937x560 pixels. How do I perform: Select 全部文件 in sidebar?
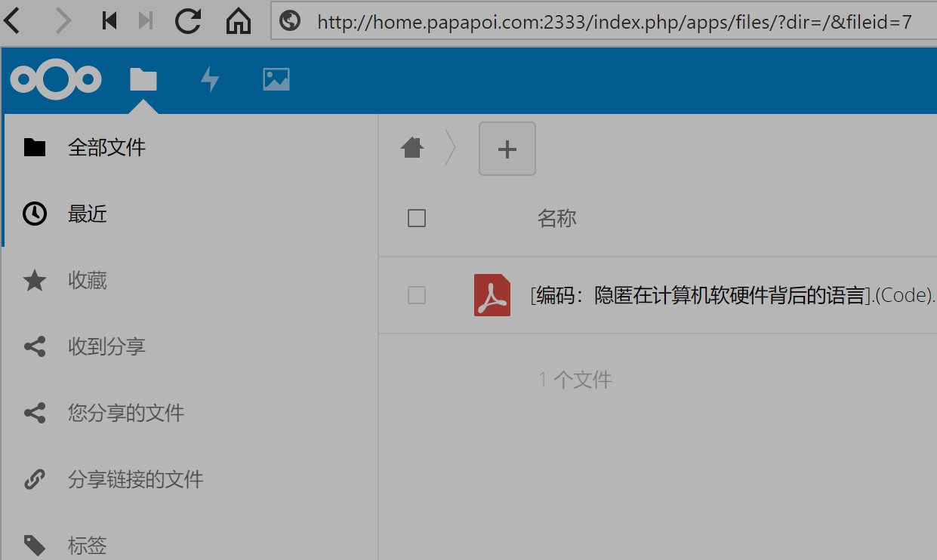106,147
